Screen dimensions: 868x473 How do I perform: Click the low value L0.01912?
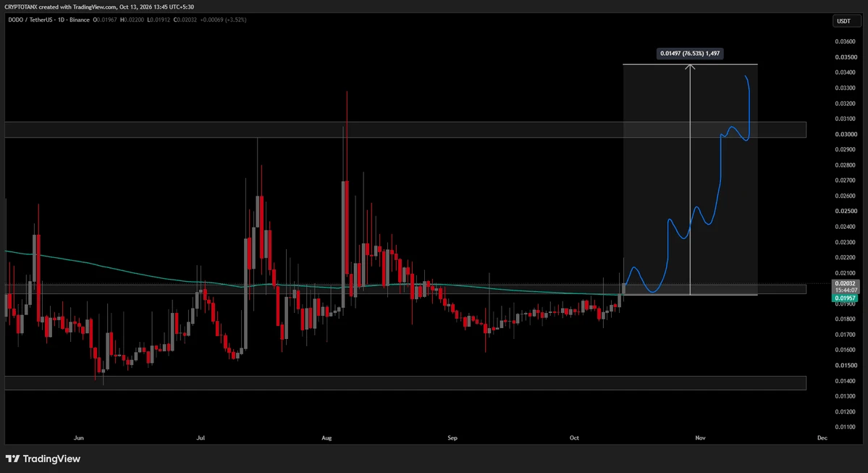coord(159,20)
